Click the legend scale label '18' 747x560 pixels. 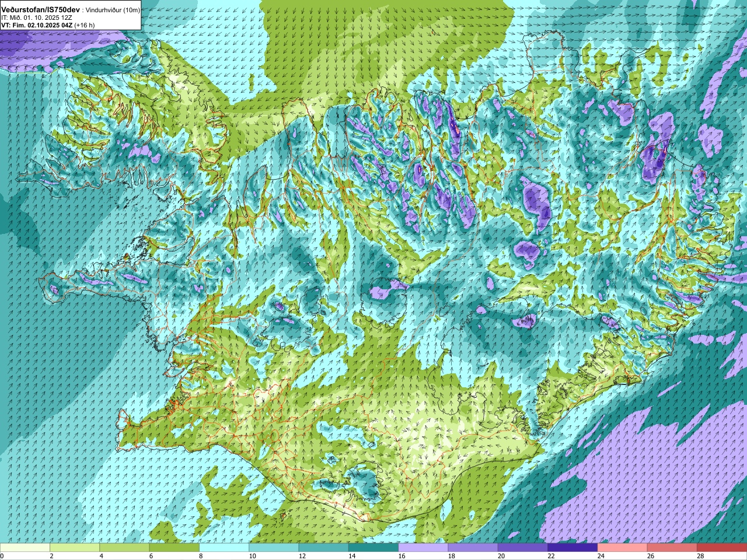pyautogui.click(x=451, y=556)
